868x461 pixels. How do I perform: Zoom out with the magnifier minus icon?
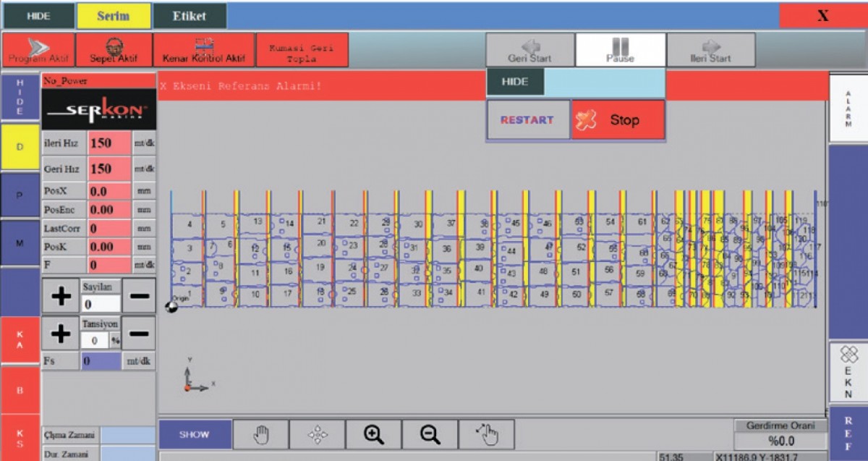click(430, 434)
